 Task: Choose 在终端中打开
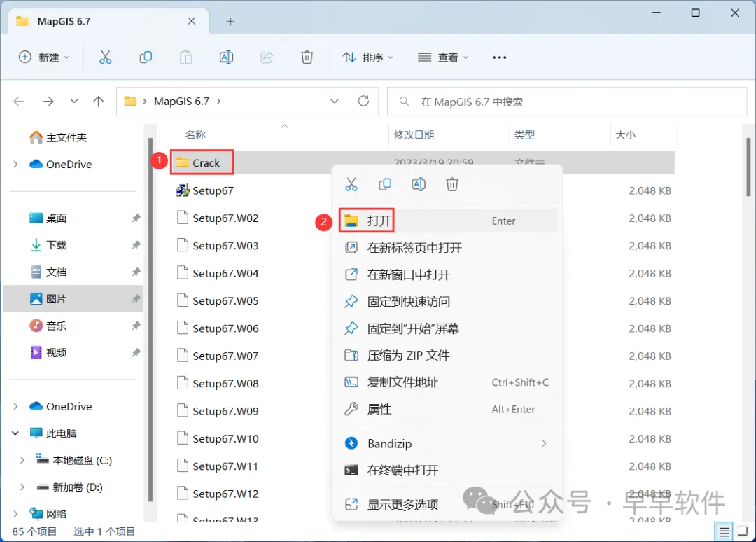(x=447, y=470)
